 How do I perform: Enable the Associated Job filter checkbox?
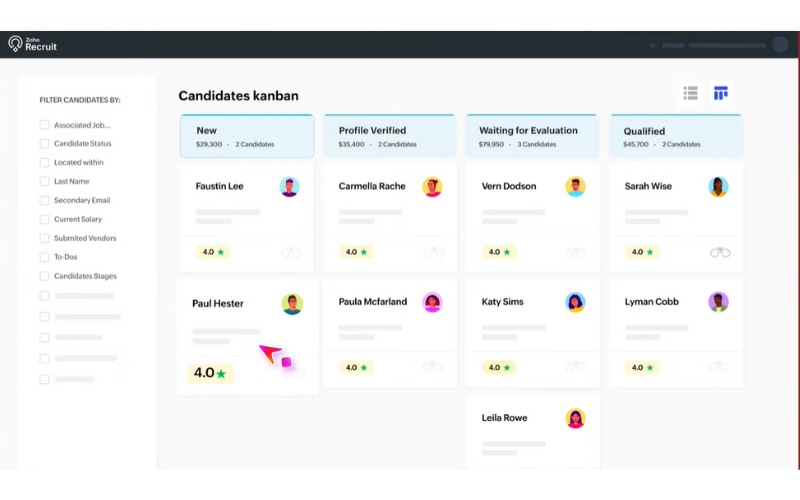(44, 125)
